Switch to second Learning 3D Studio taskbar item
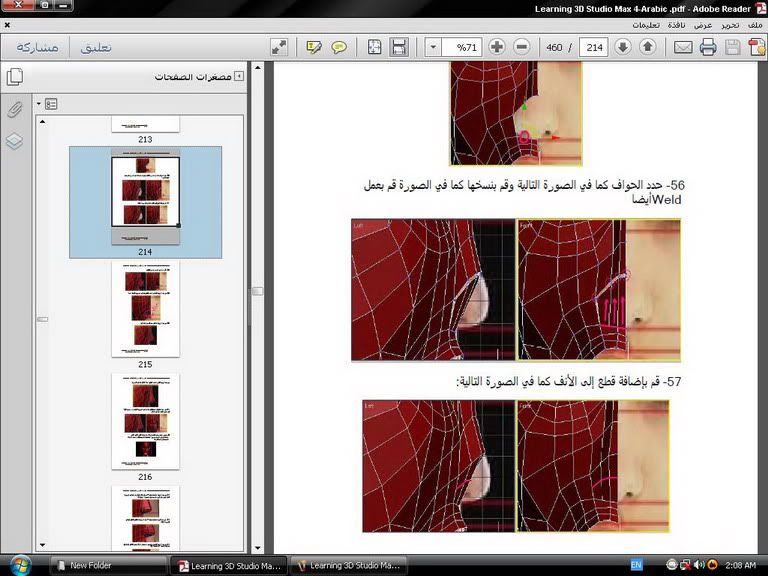768x576 pixels. pos(349,565)
